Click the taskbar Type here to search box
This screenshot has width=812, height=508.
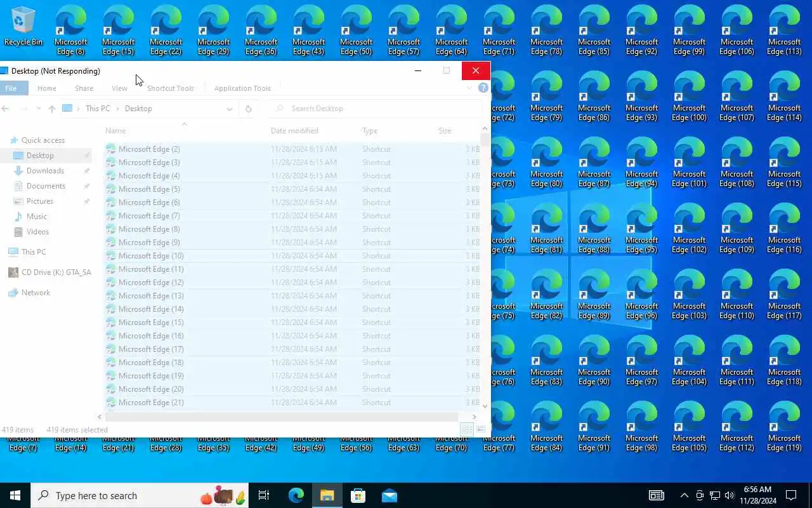[140, 495]
